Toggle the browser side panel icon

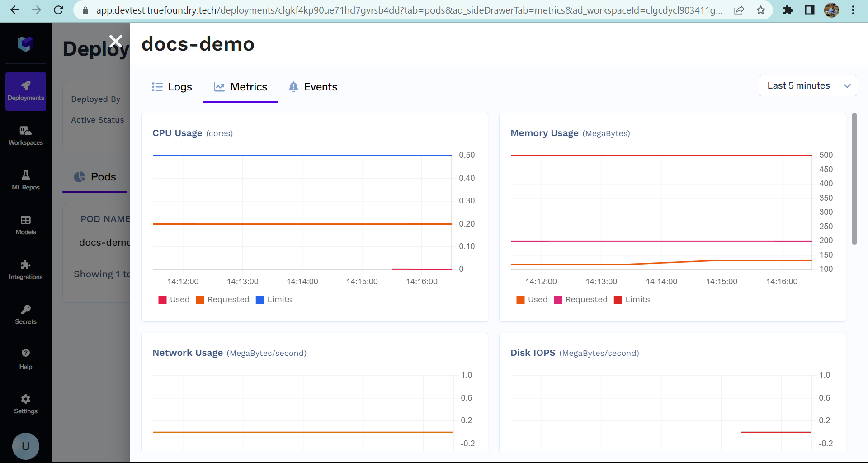(x=810, y=10)
